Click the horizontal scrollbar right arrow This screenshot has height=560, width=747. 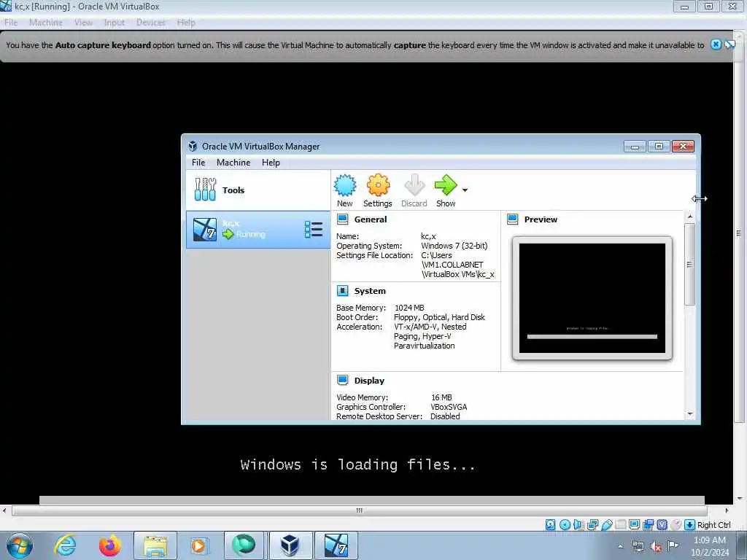click(727, 510)
